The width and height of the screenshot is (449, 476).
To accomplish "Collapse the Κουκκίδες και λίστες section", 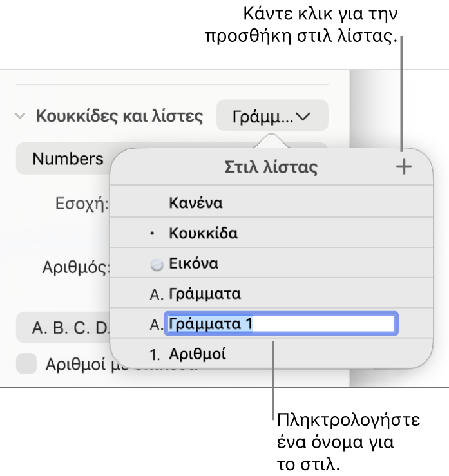I will 20,116.
